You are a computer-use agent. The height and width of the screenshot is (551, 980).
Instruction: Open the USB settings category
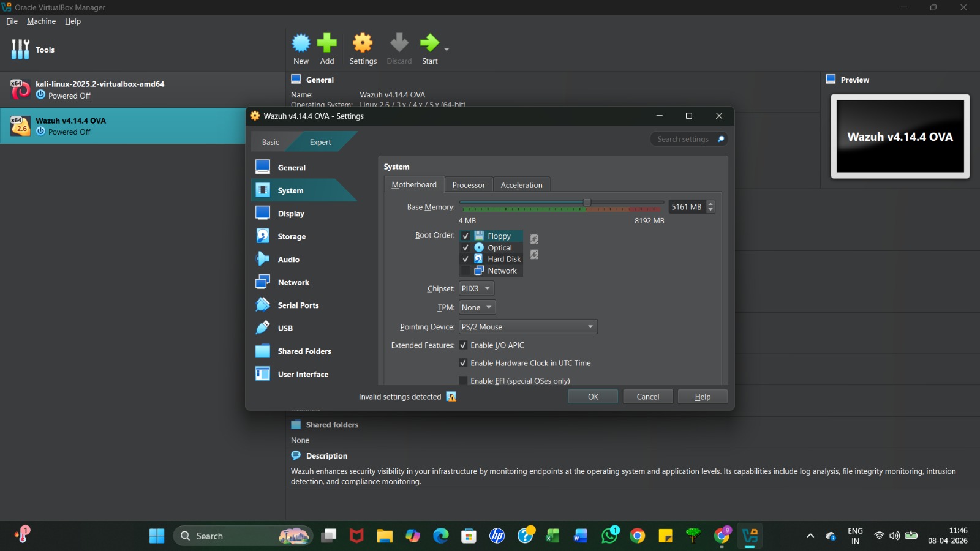tap(304, 328)
